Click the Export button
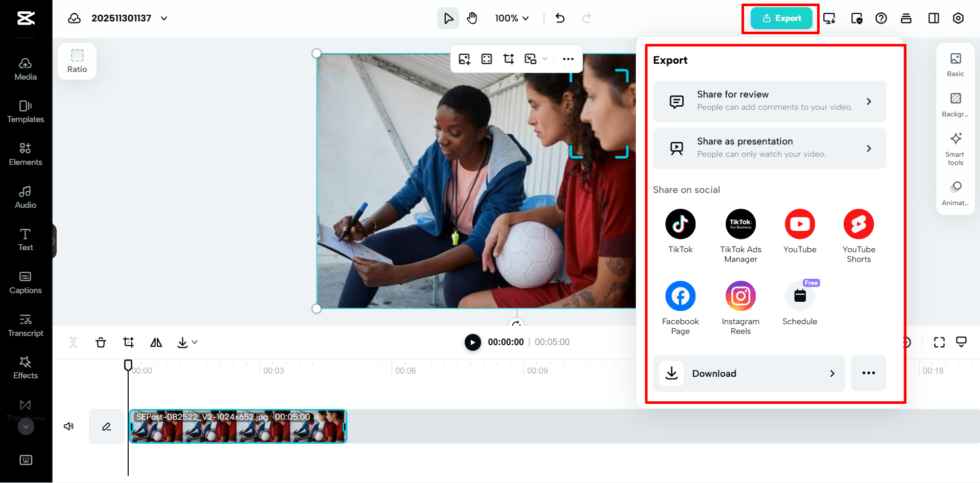The height and width of the screenshot is (483, 980). pyautogui.click(x=781, y=18)
